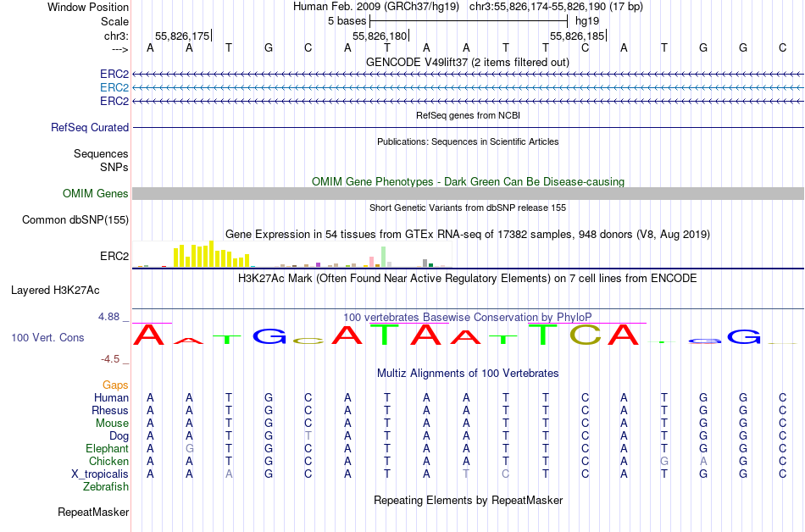The image size is (805, 532).
Task: Click the chr3:55,826,174-55,826,190 (17 bp) position text
Action: click(556, 7)
